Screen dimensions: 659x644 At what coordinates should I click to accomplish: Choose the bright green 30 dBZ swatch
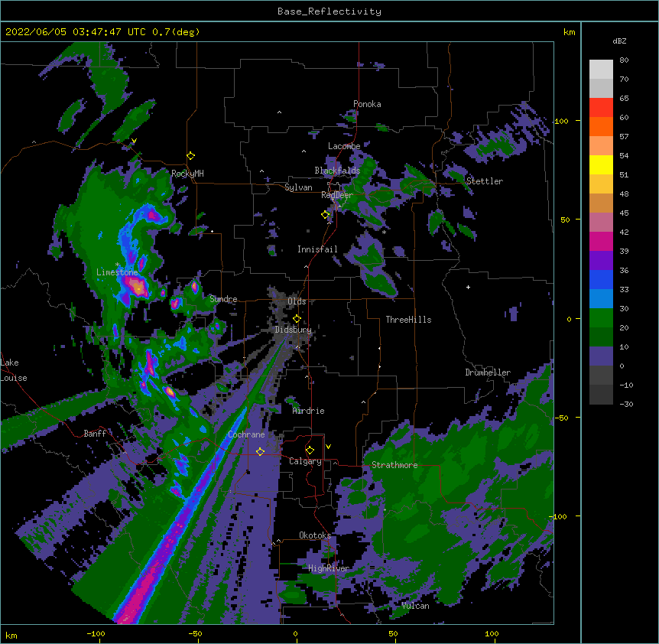601,318
